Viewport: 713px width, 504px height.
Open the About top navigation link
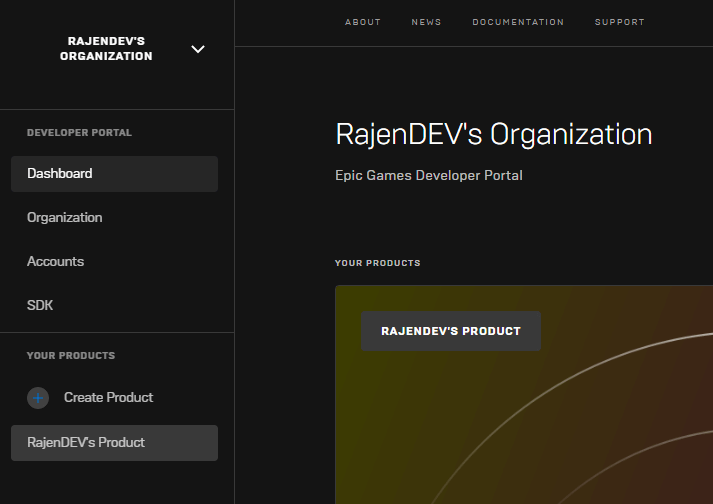click(x=362, y=22)
